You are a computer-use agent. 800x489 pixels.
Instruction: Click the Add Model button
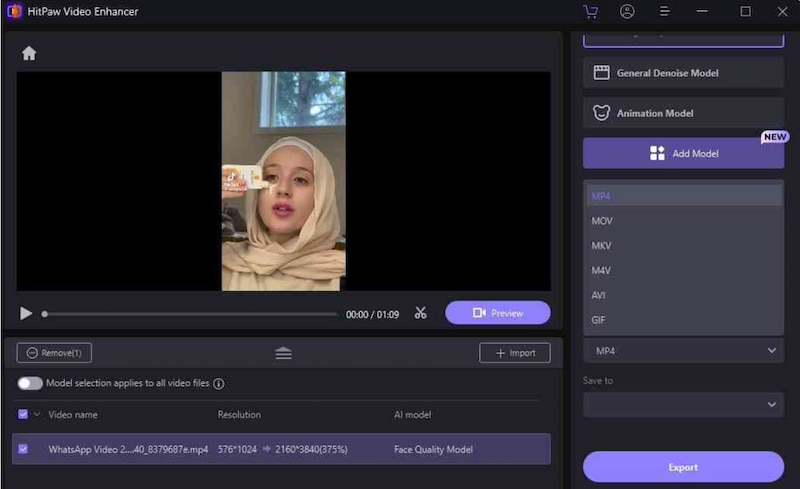[x=683, y=153]
